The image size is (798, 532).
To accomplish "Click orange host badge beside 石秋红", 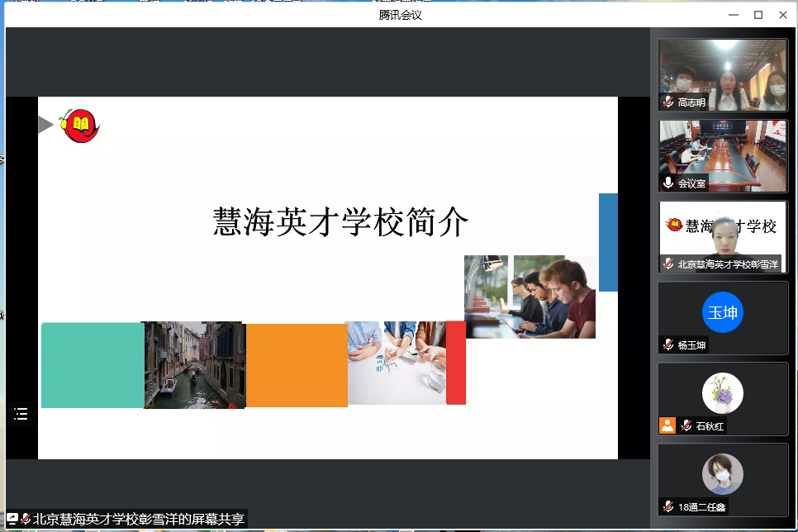I will coord(667,425).
